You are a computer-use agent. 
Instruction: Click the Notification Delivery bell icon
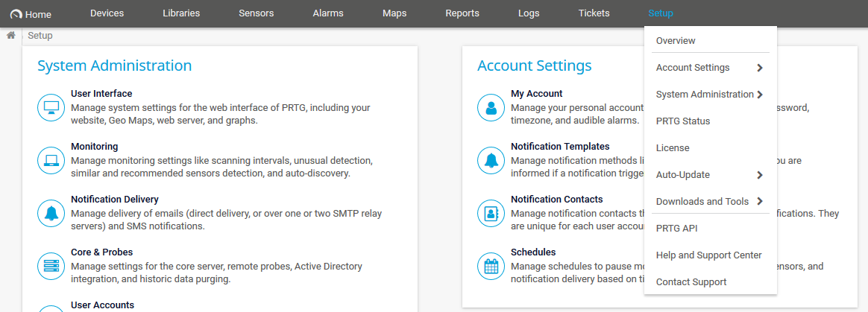(51, 213)
